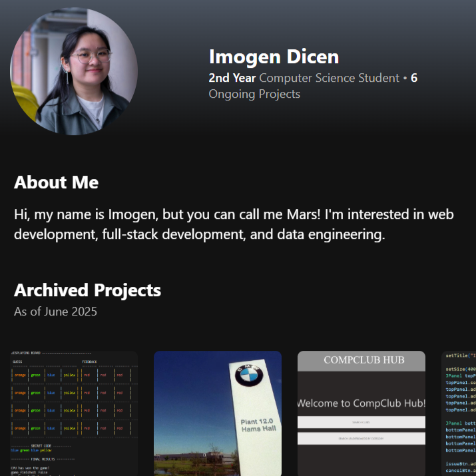476x476 pixels.
Task: Click Imogen's circular profile photo
Action: point(74,71)
